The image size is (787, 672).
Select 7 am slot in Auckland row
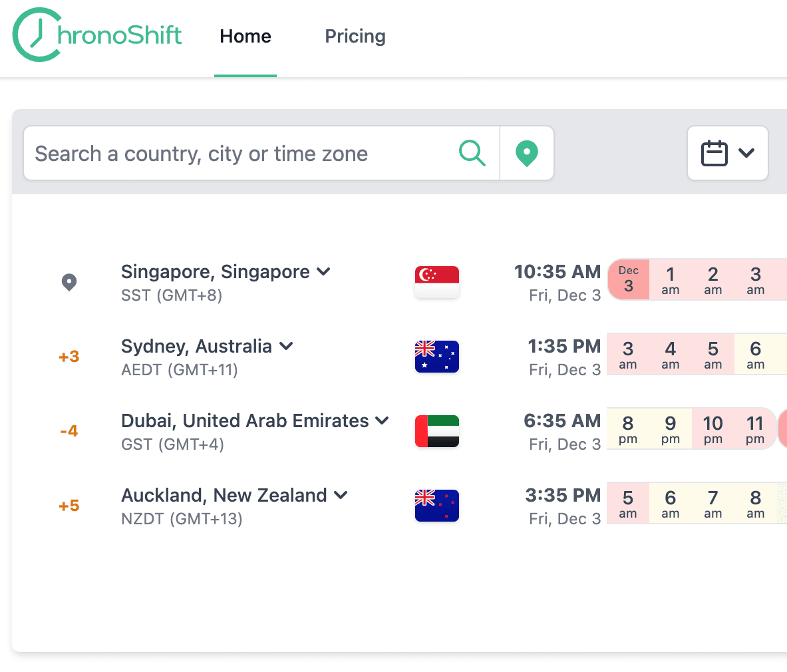713,504
